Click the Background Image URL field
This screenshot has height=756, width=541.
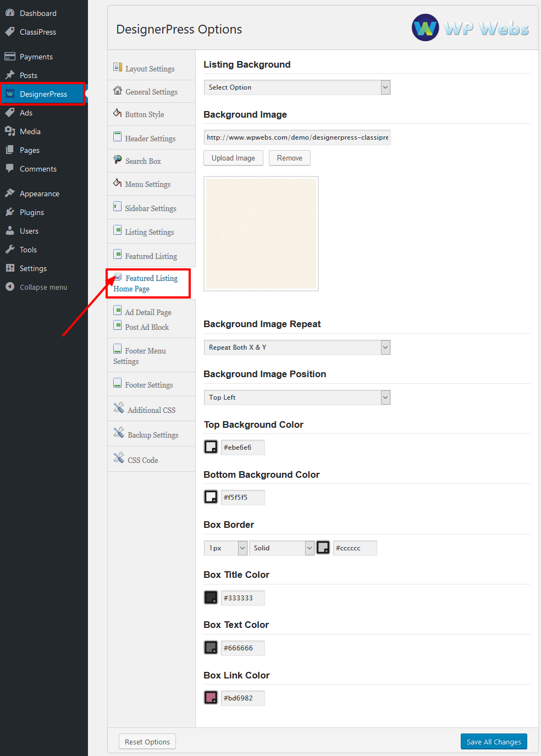297,137
